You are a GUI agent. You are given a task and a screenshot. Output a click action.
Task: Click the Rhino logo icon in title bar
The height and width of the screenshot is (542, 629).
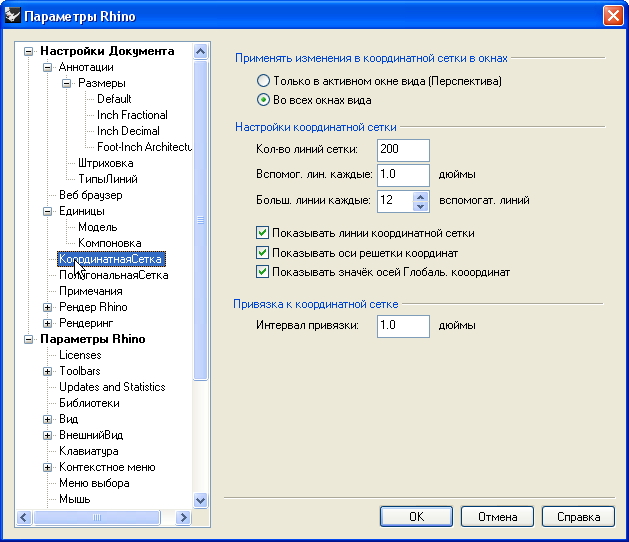click(12, 16)
